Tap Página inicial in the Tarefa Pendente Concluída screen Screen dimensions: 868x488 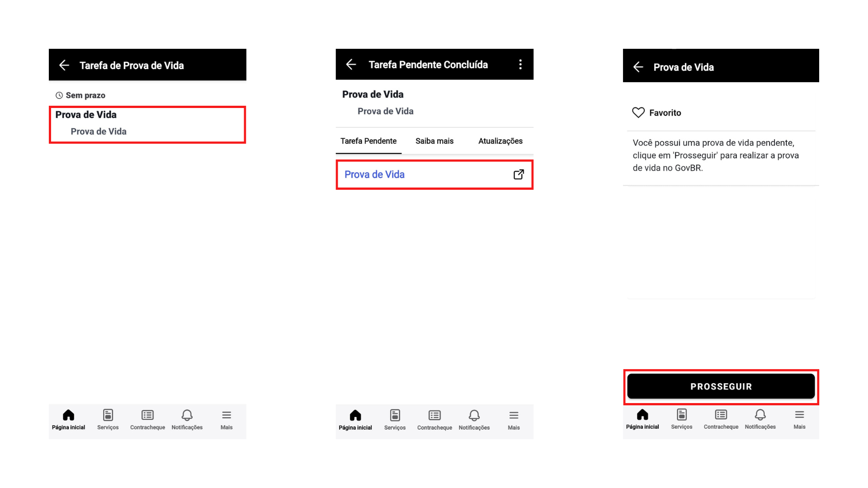pyautogui.click(x=355, y=420)
